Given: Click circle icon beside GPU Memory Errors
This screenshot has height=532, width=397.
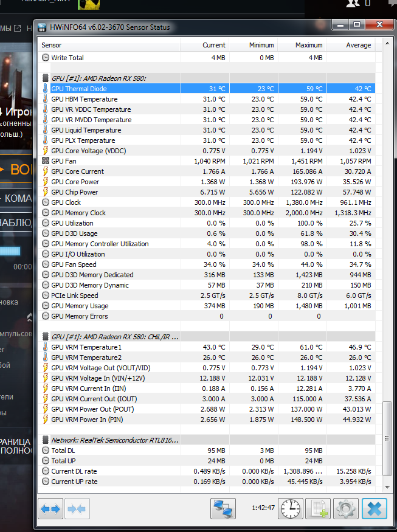Looking at the screenshot, I should pyautogui.click(x=45, y=316).
